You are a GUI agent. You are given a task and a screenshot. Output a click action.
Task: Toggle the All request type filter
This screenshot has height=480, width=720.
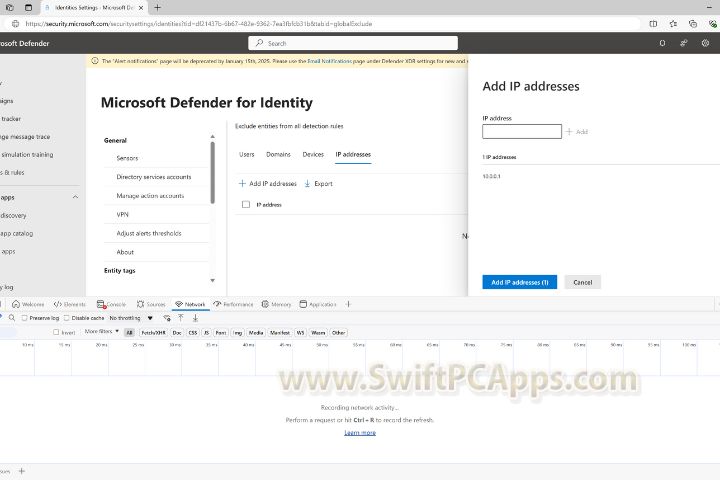point(129,333)
